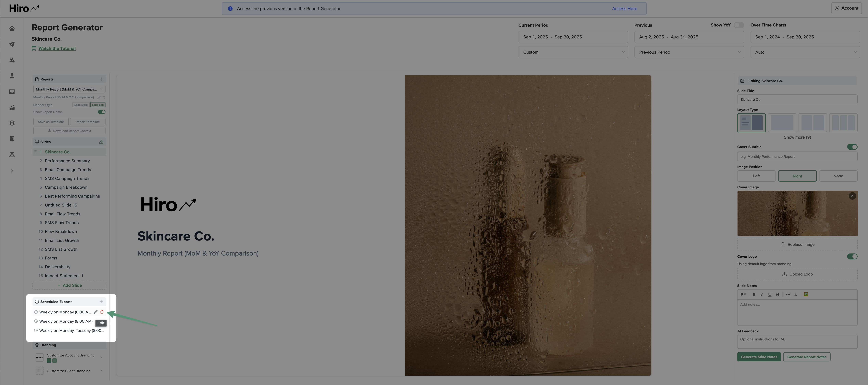
Task: Apply italic in Slide Notes toolbar
Action: point(761,294)
